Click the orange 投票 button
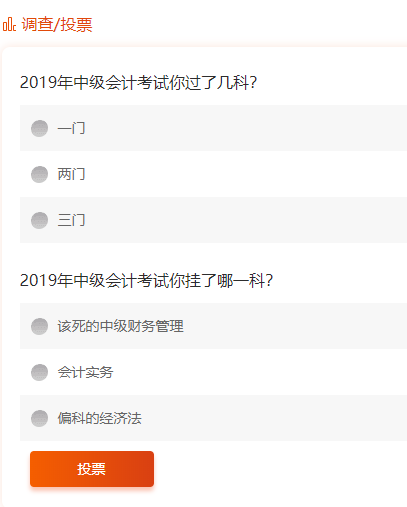This screenshot has width=407, height=507. (92, 469)
